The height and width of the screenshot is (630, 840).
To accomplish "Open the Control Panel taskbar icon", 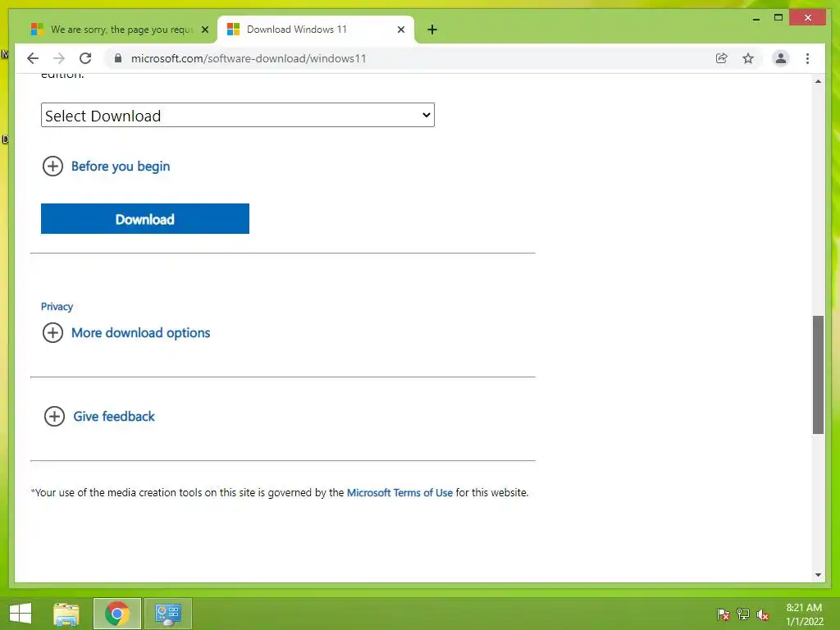I will tap(167, 614).
